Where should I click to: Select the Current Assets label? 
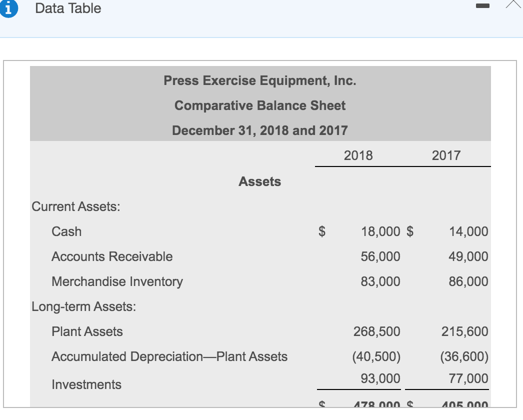[75, 206]
